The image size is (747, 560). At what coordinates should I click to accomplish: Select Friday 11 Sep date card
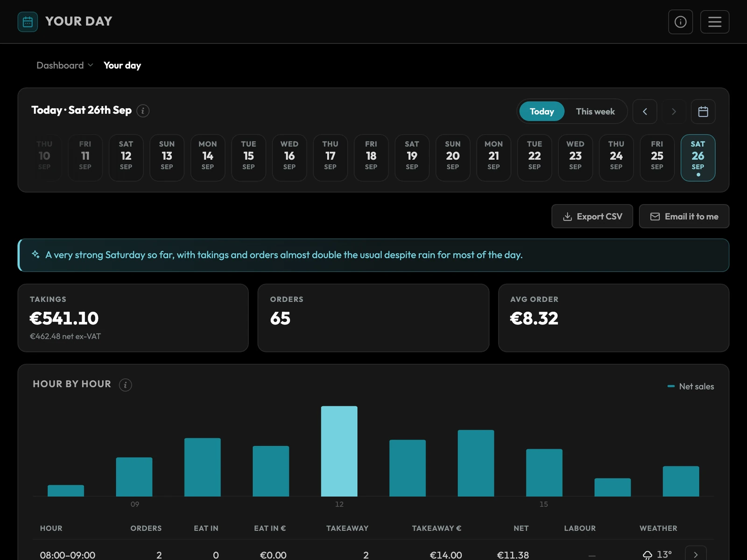pyautogui.click(x=85, y=158)
